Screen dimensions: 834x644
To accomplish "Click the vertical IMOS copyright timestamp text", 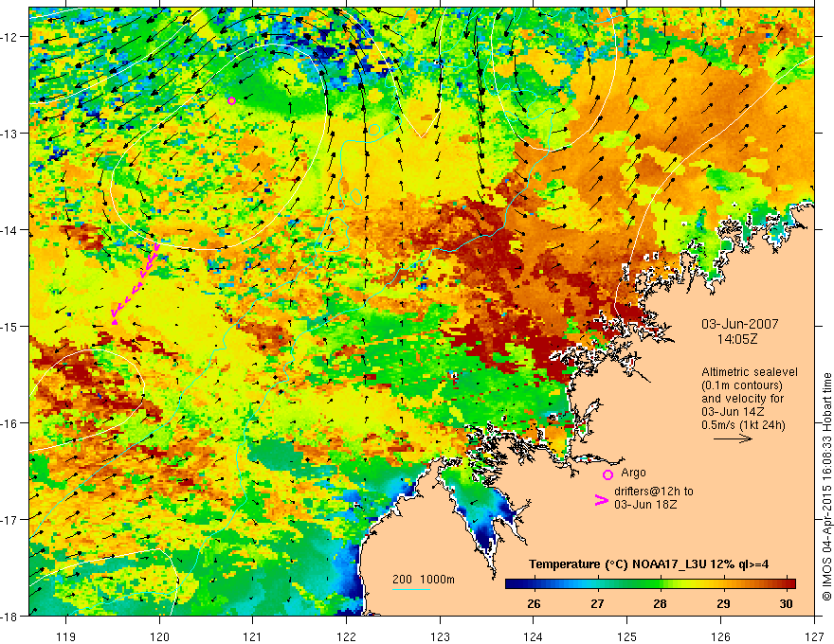I will pyautogui.click(x=826, y=486).
